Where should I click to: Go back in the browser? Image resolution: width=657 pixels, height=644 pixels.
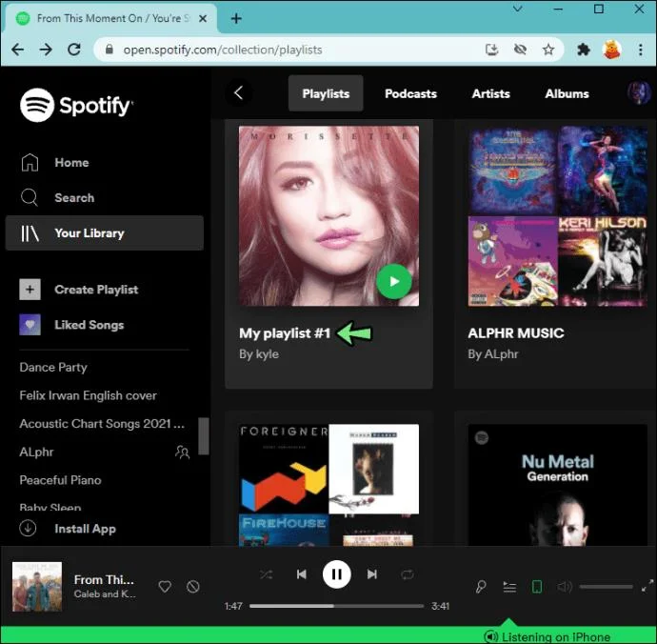coord(17,50)
